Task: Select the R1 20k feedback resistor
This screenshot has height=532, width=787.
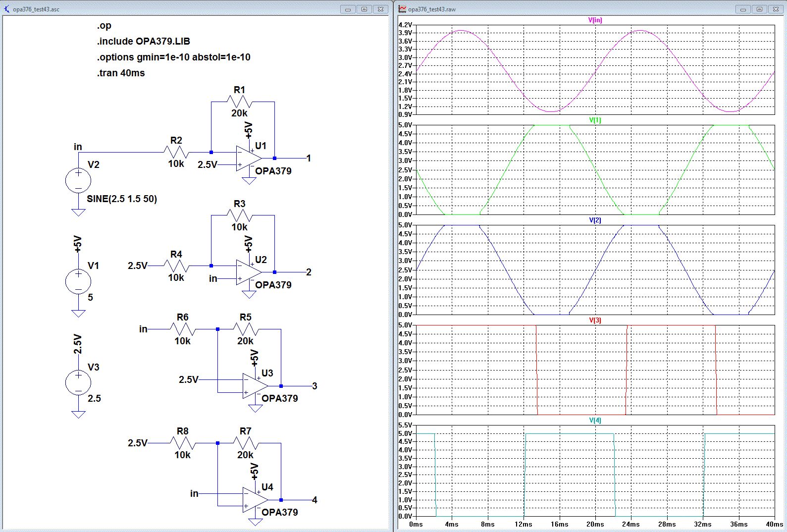Action: point(239,102)
